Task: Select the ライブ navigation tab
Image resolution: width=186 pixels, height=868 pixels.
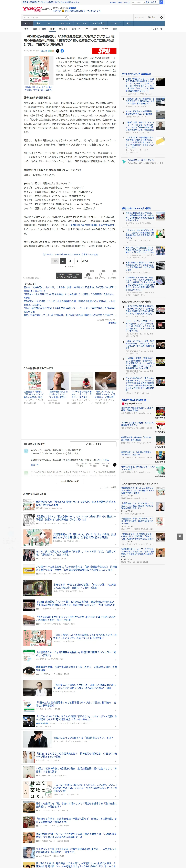Action: click(x=49, y=24)
